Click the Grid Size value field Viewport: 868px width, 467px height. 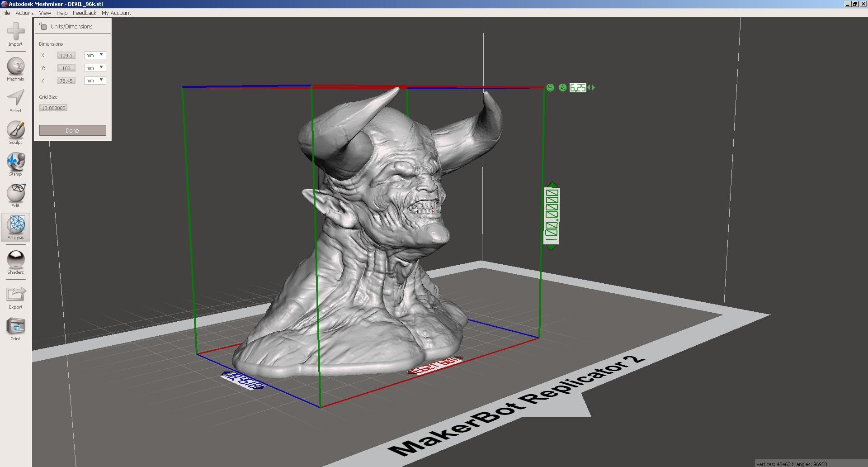53,108
